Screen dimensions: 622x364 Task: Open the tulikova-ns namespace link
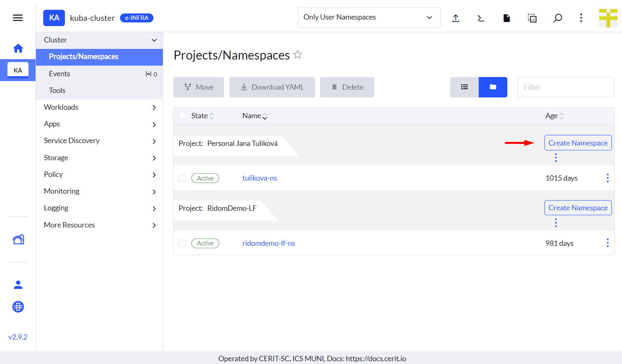coord(260,178)
